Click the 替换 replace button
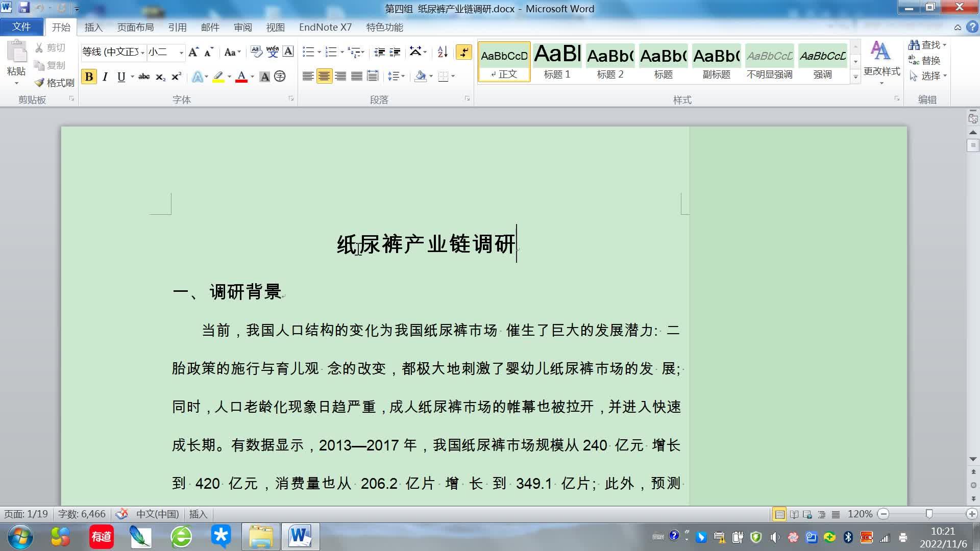 pyautogui.click(x=924, y=60)
